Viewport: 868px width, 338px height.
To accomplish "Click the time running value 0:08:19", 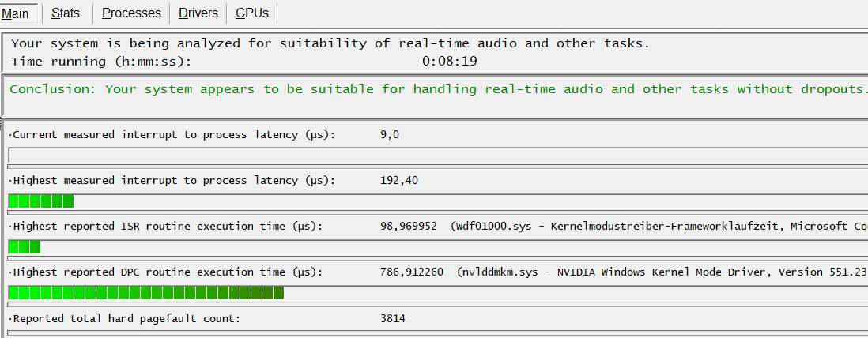I will tap(449, 61).
